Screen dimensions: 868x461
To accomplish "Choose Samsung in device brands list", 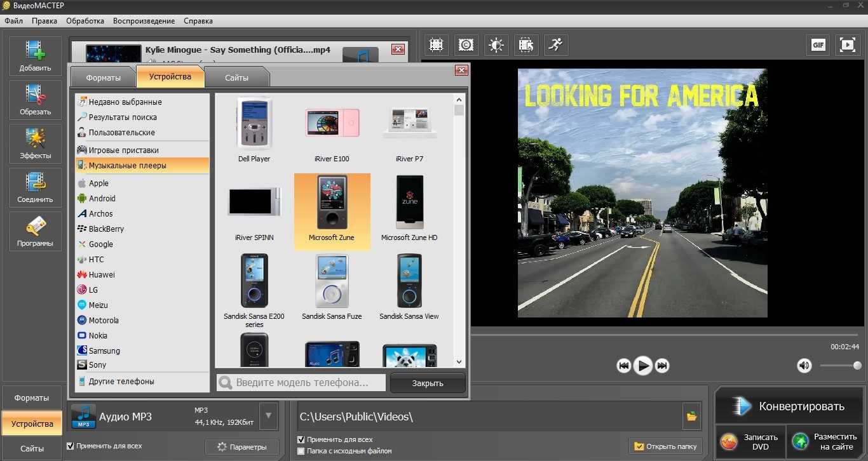I will coord(142,351).
